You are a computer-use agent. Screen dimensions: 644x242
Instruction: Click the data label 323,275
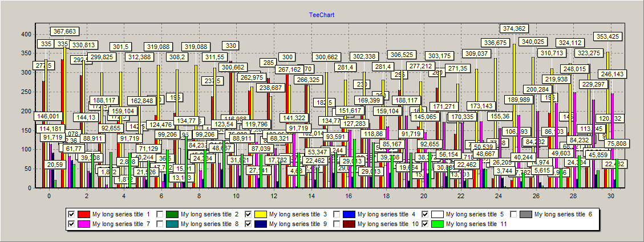pyautogui.click(x=589, y=53)
